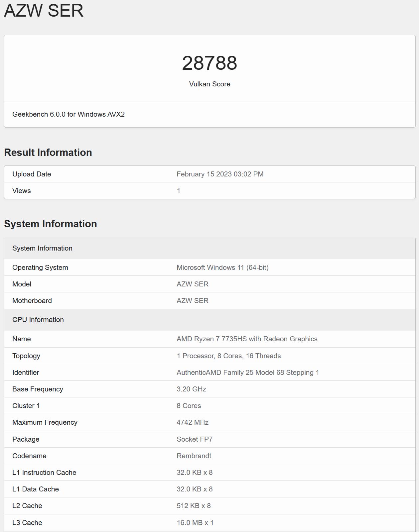Click the Upload Date label

[32, 174]
